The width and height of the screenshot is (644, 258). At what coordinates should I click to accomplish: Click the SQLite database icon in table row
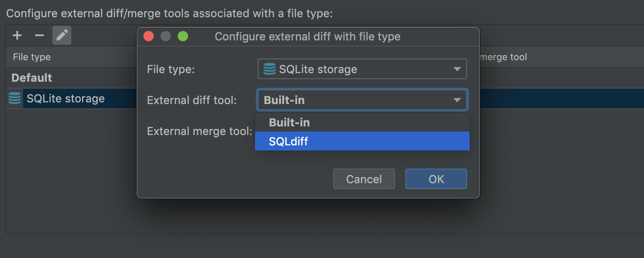15,98
